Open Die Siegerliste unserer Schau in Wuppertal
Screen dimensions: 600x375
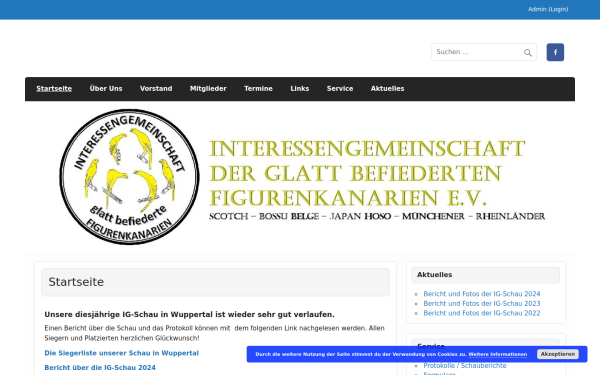pyautogui.click(x=122, y=353)
